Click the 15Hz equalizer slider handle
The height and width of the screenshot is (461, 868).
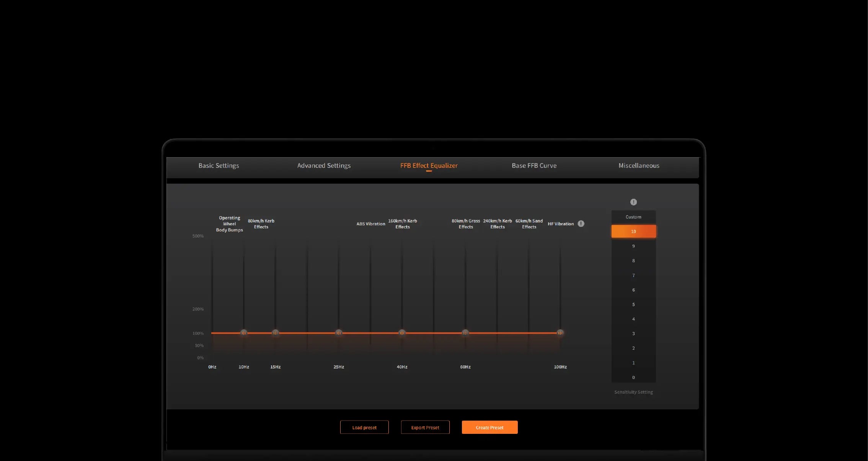click(x=276, y=333)
